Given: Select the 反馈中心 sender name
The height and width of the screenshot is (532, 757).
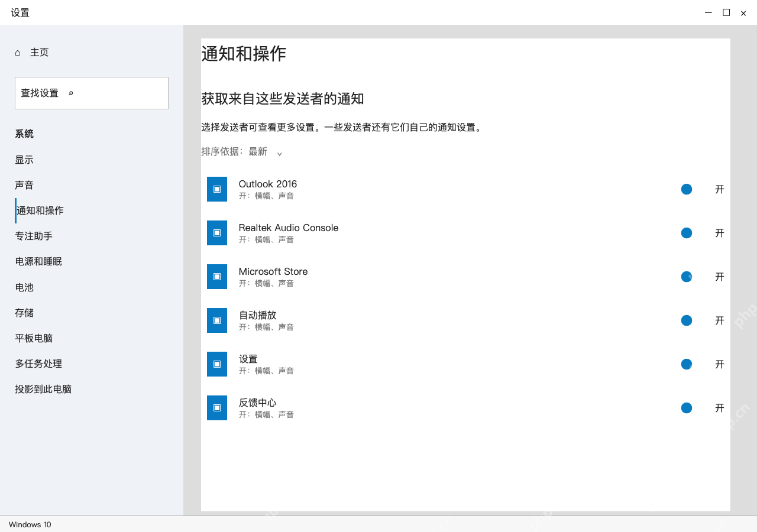Looking at the screenshot, I should [x=258, y=403].
